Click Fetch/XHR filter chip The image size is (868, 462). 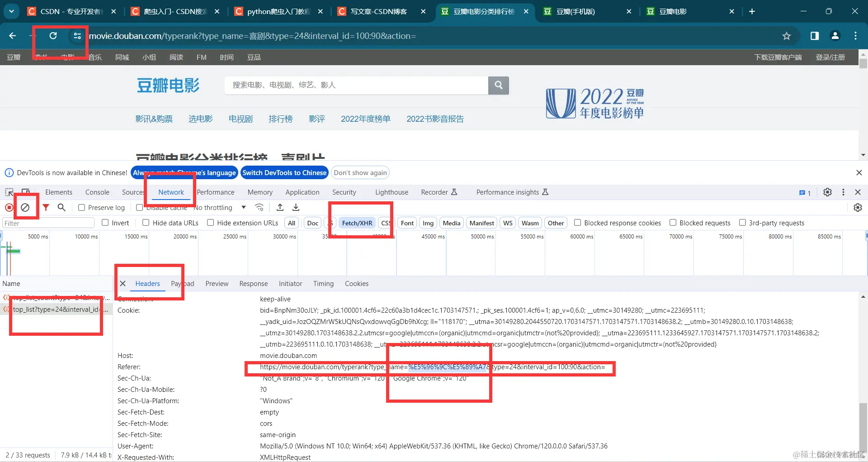(357, 223)
